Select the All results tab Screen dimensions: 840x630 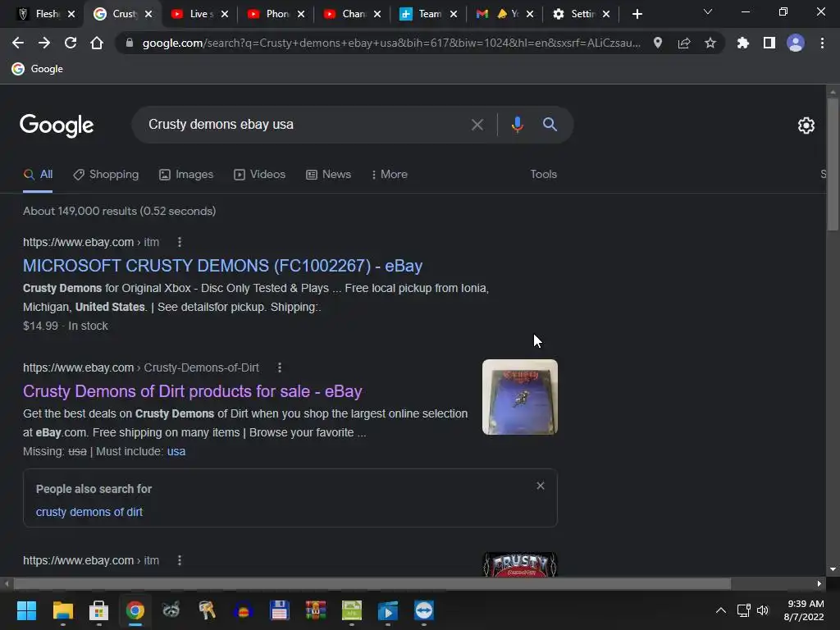tap(38, 174)
